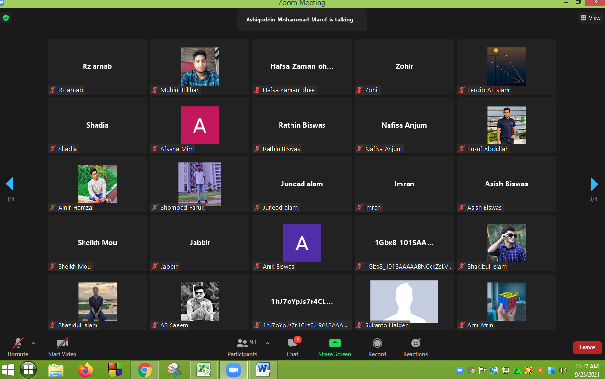Switch to Google Chrome in taskbar
This screenshot has width=605, height=379.
click(145, 370)
